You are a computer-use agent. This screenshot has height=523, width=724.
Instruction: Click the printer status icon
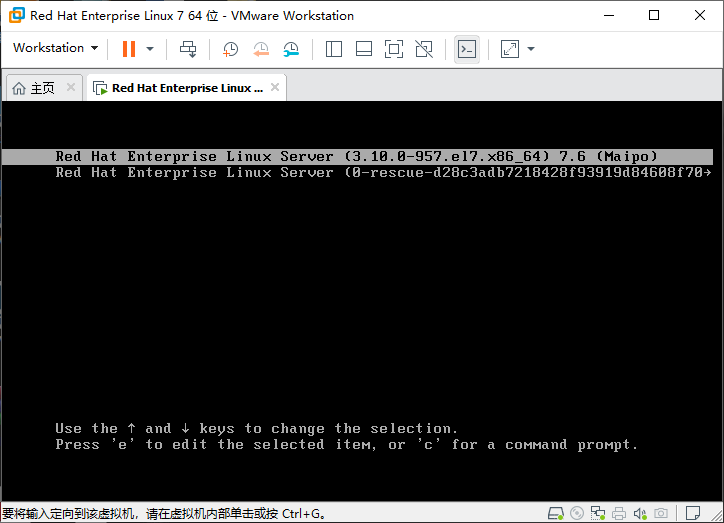tap(619, 513)
